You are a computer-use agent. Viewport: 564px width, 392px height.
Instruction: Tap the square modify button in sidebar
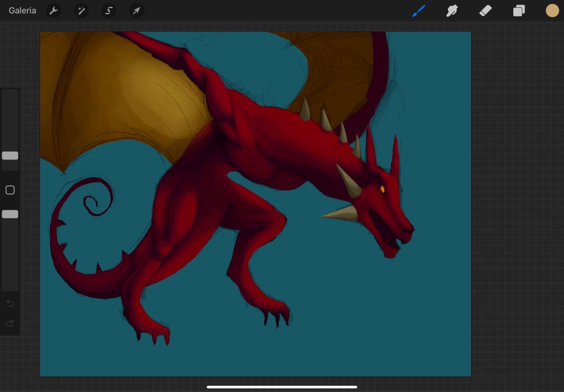[x=10, y=190]
